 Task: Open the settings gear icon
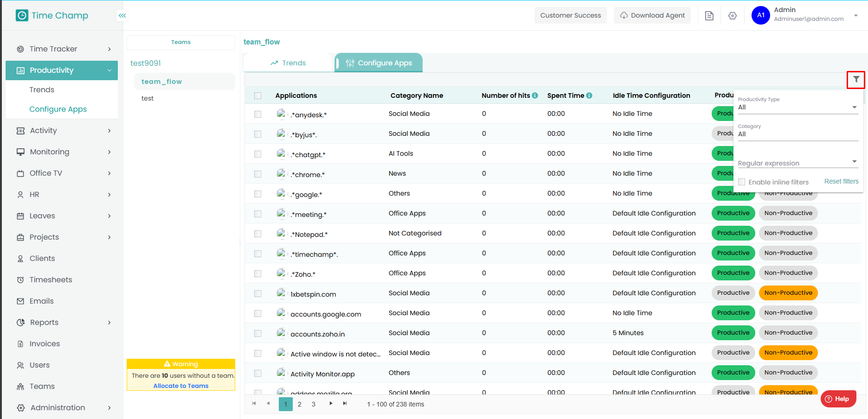click(x=732, y=16)
